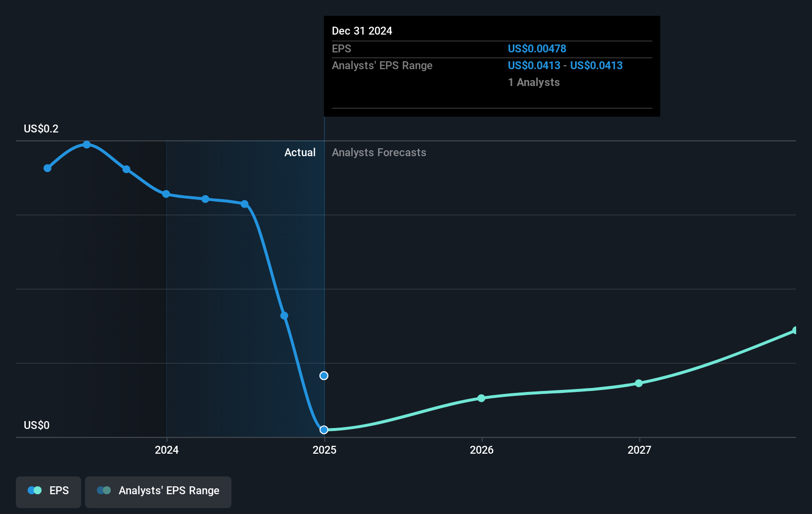Click the 'Dec 31 2024' tooltip date
812x514 pixels.
click(x=362, y=31)
